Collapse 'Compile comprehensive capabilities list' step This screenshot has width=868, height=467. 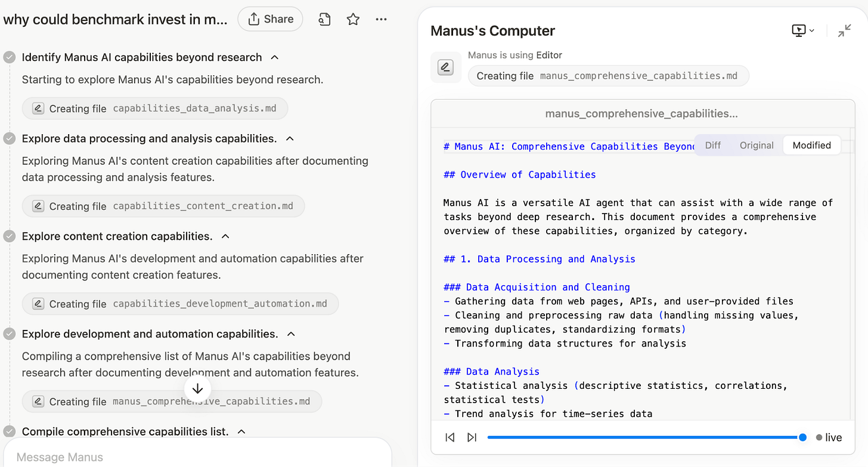[241, 431]
